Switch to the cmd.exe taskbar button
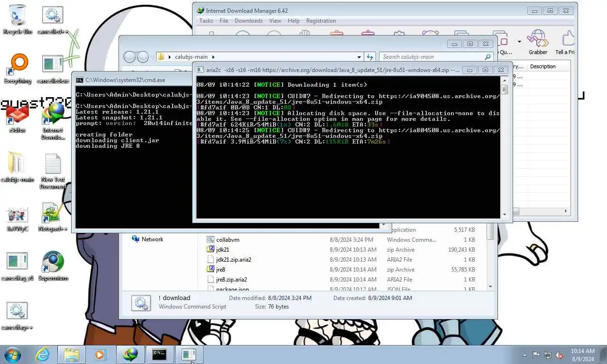The height and width of the screenshot is (364, 607). click(x=159, y=354)
